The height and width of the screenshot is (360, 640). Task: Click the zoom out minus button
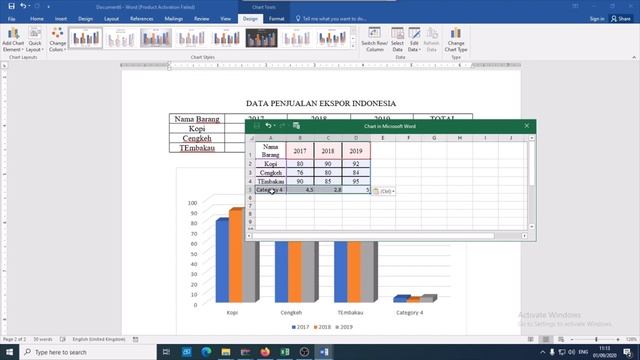[x=572, y=339]
